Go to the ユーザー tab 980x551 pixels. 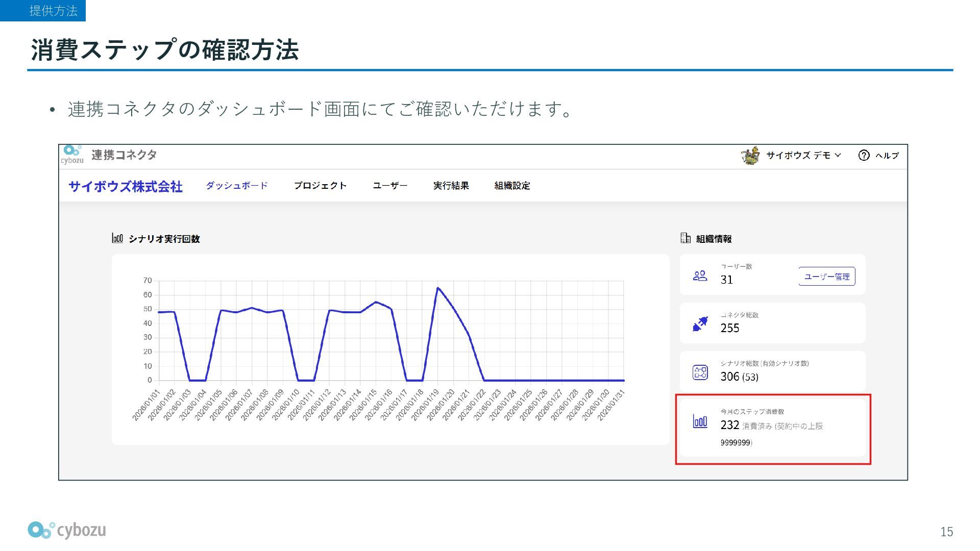click(390, 186)
